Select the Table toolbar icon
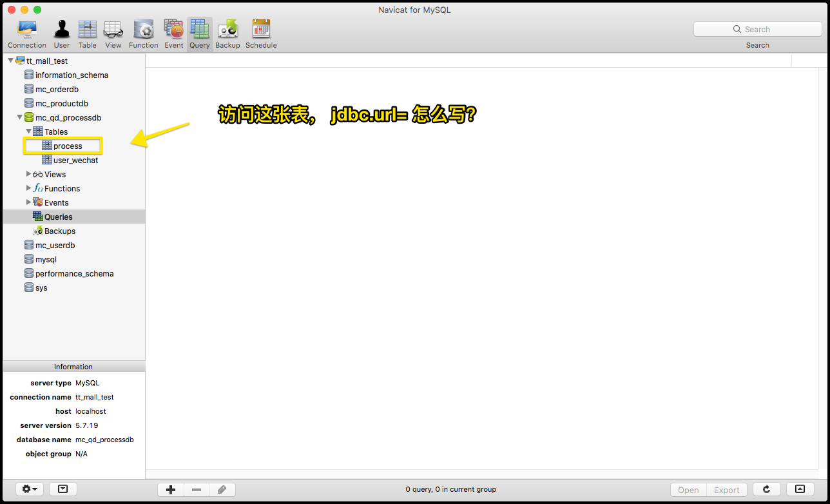830x504 pixels. pos(88,34)
